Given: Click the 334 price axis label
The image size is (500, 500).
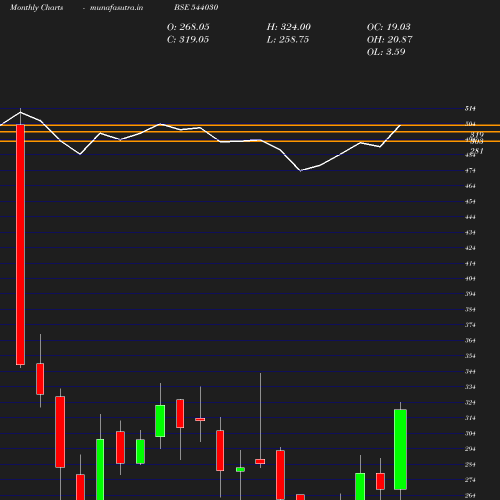Looking at the screenshot, I should pos(470,387).
